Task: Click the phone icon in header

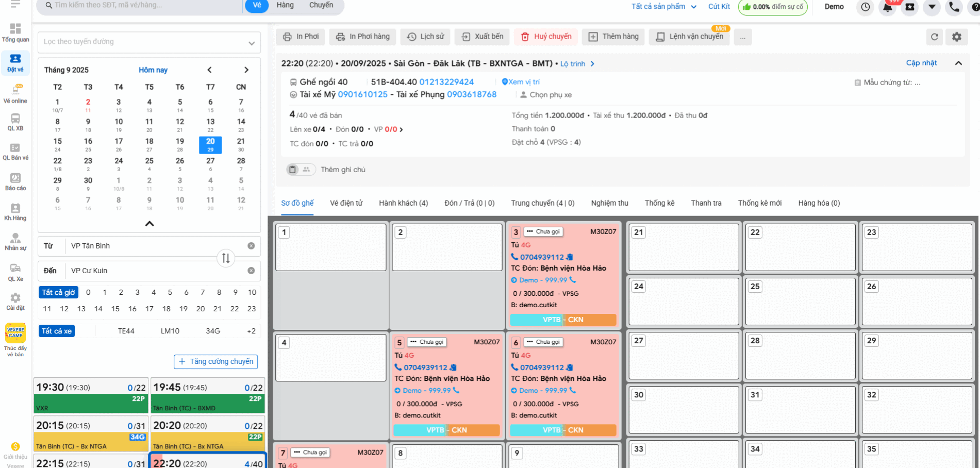Action: [x=954, y=7]
